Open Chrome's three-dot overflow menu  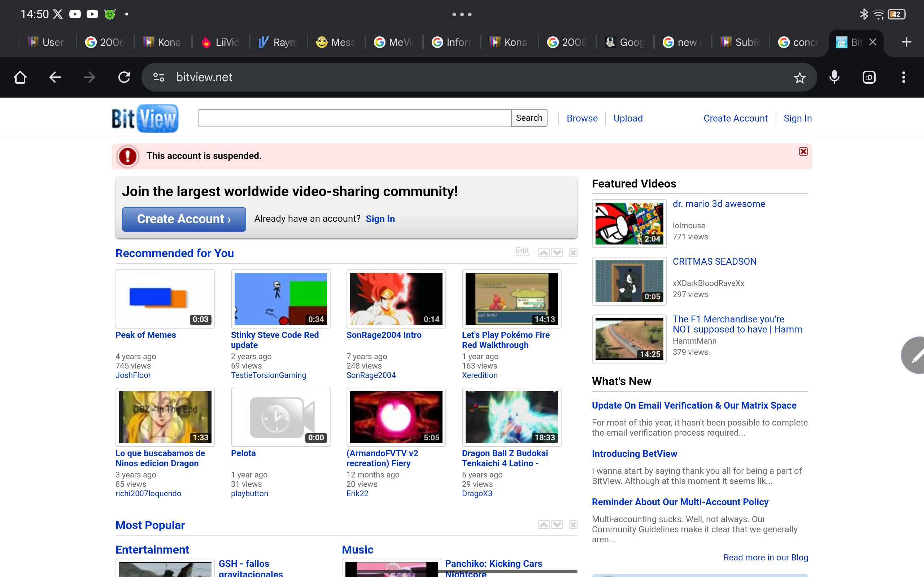pos(903,77)
